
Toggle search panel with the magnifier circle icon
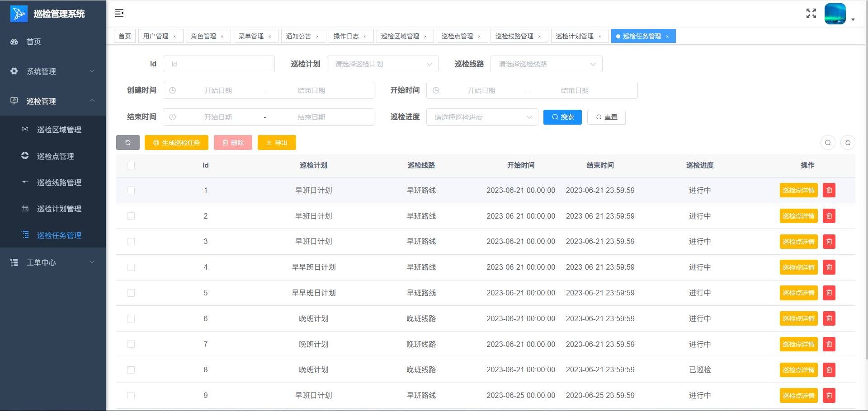point(828,143)
